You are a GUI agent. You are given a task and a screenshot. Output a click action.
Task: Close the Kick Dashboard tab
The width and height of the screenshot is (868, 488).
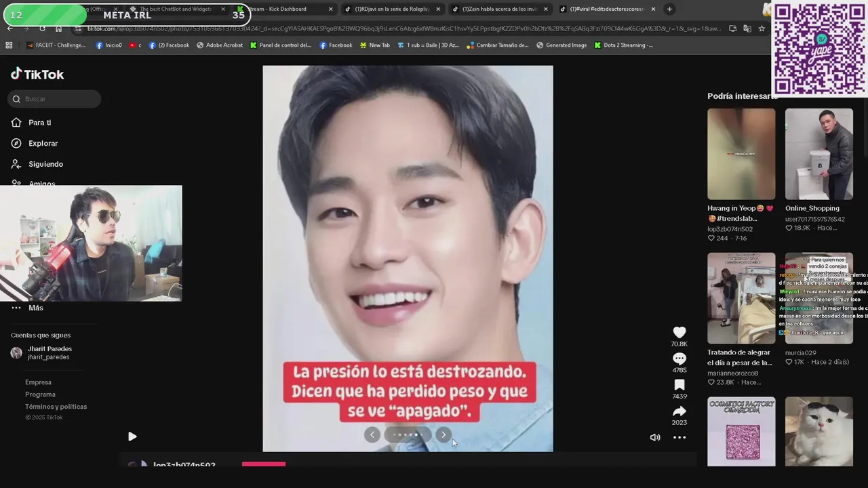click(x=330, y=9)
